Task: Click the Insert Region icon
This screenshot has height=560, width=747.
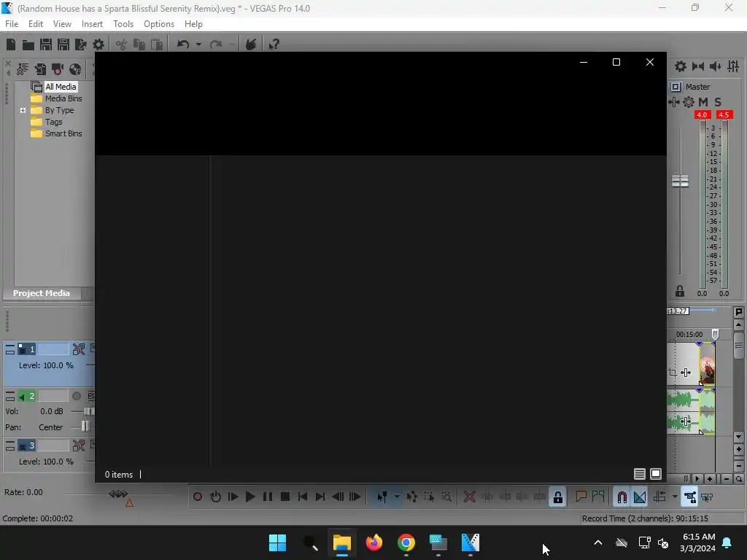Action: (x=598, y=497)
